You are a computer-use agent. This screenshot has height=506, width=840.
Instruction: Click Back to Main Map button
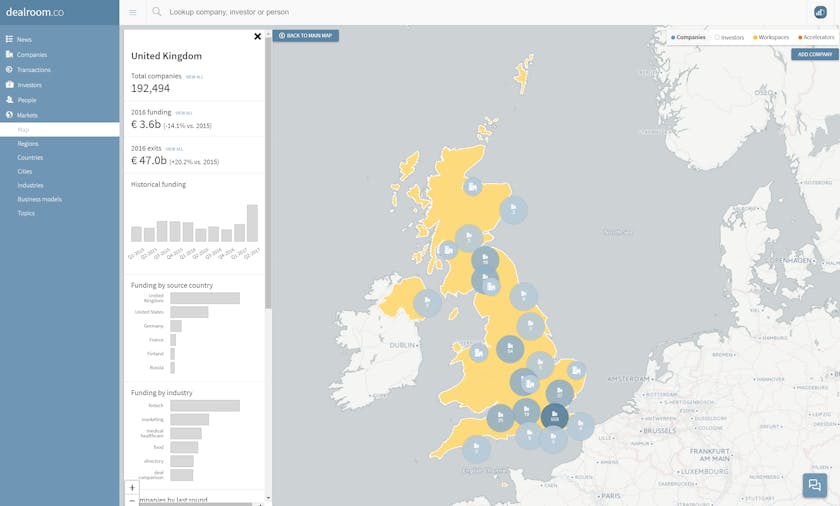(x=306, y=36)
